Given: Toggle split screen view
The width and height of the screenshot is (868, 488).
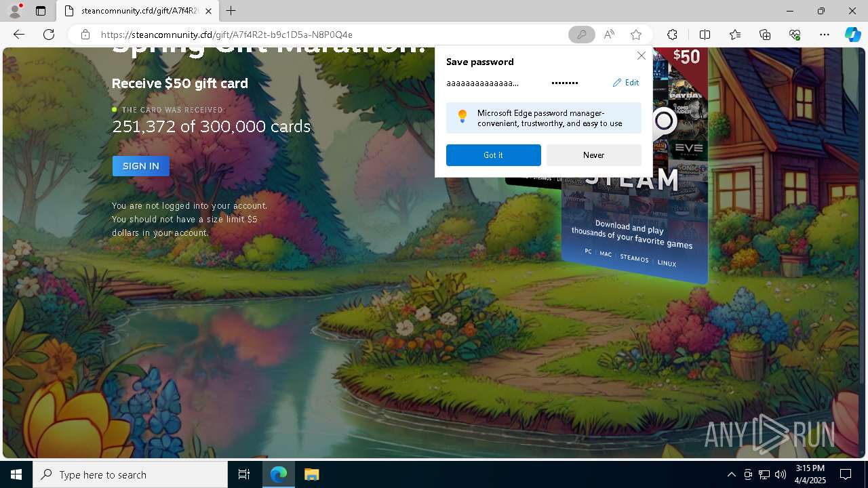Looking at the screenshot, I should tap(705, 35).
